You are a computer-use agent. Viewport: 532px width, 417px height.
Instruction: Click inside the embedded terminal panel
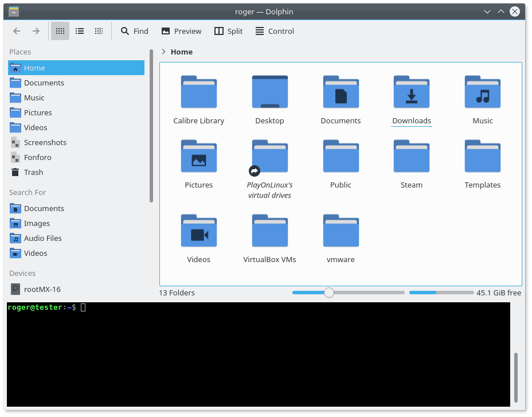[x=258, y=356]
